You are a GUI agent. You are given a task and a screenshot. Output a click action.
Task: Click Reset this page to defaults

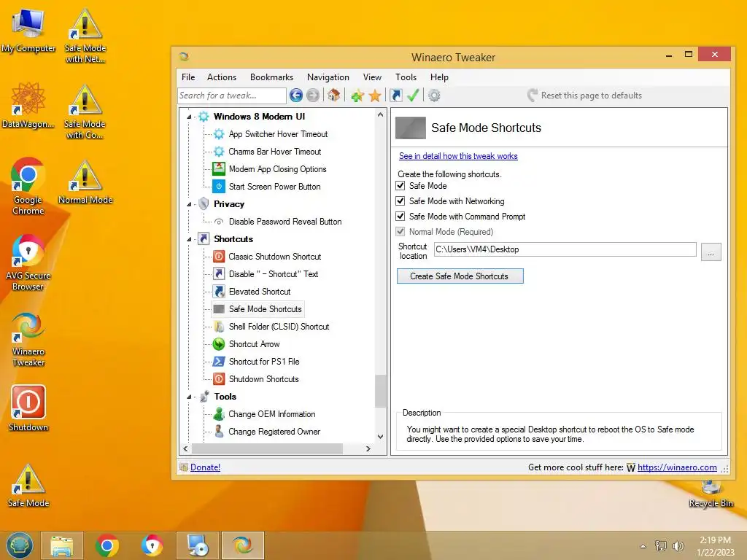584,96
